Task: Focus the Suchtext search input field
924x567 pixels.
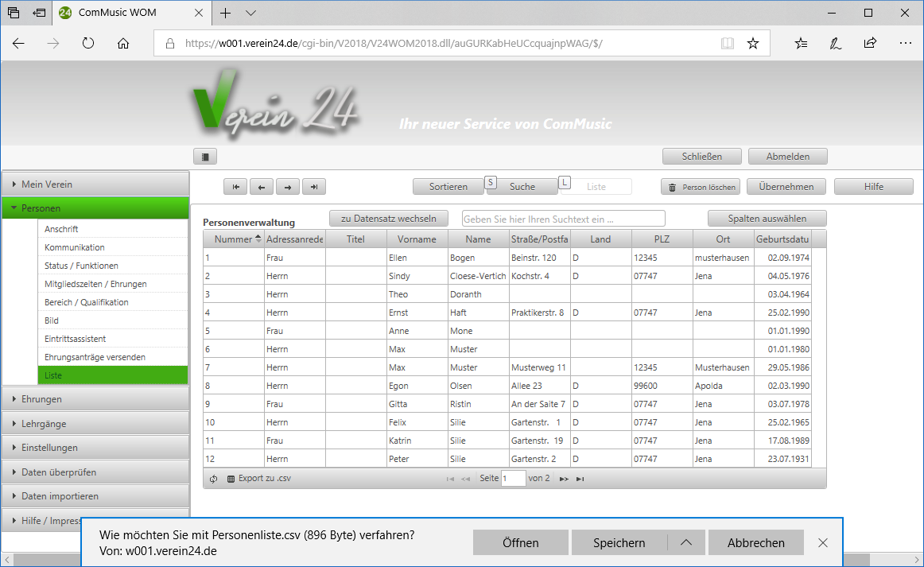Action: [563, 219]
